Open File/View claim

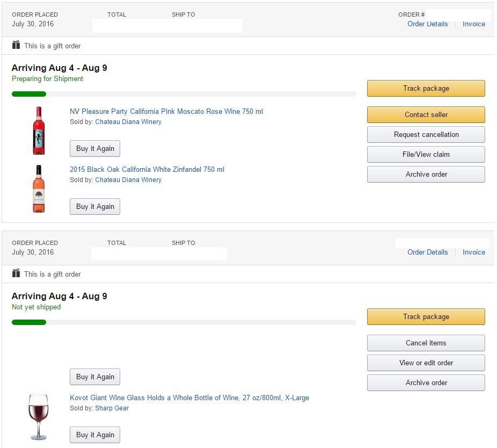tap(426, 154)
